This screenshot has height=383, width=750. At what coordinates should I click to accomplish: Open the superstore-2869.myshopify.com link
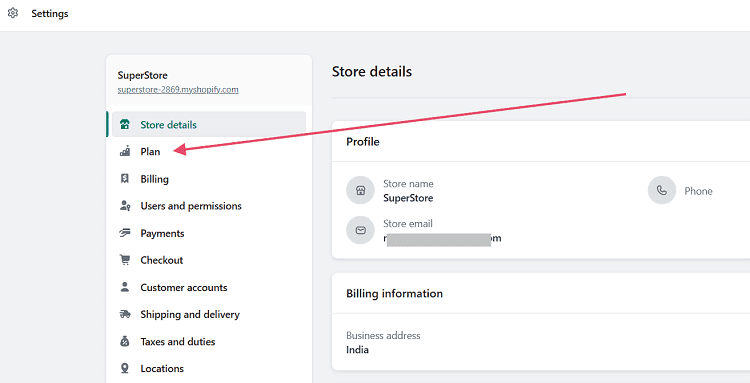[x=178, y=89]
